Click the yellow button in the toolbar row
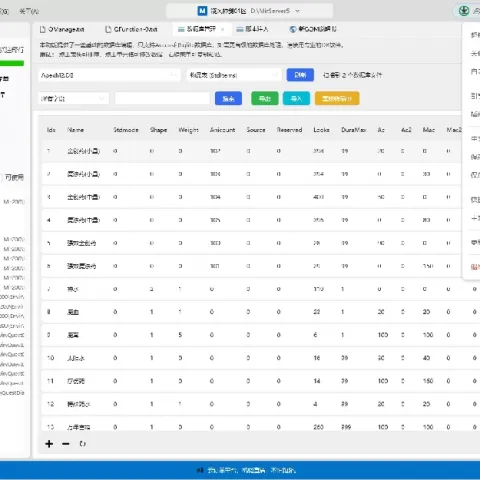Image resolution: width=480 pixels, height=480 pixels. tap(337, 98)
